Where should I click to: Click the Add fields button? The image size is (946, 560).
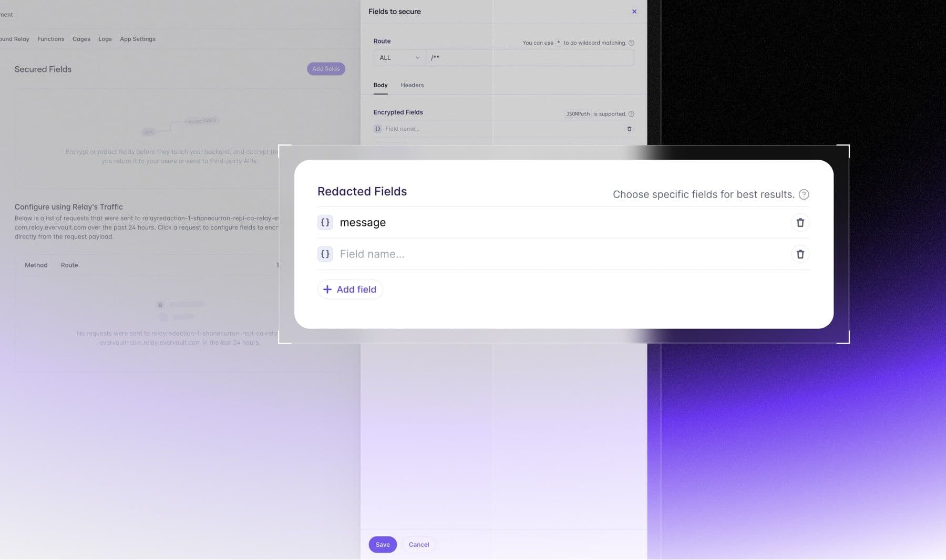pos(326,69)
